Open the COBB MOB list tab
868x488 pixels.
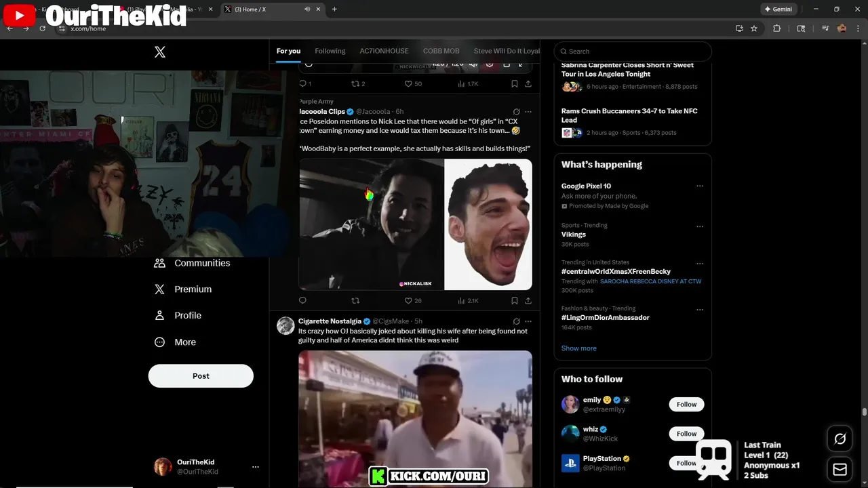[441, 51]
